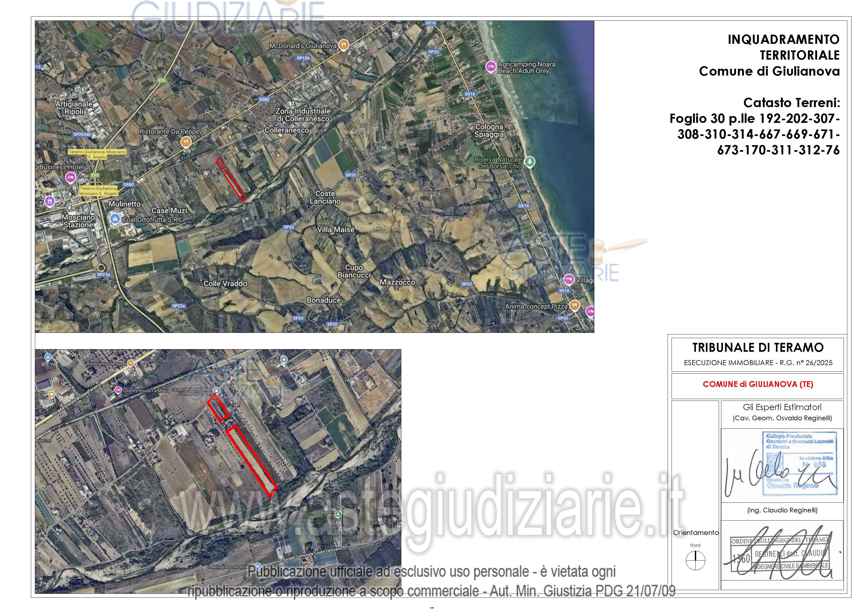
Task: Click the Nord orientation compass symbol
Action: pyautogui.click(x=695, y=560)
